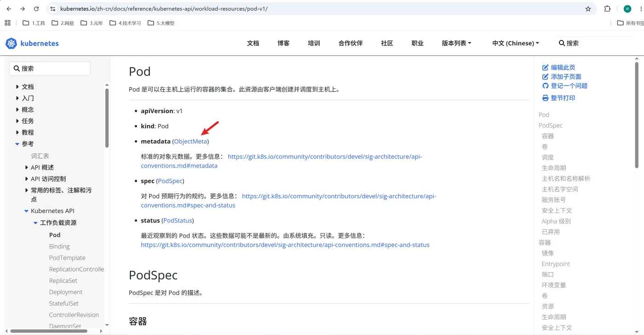Screen dimensions: 644x335
Task: Open the 中文 (Chinese) language dropdown
Action: coord(516,43)
